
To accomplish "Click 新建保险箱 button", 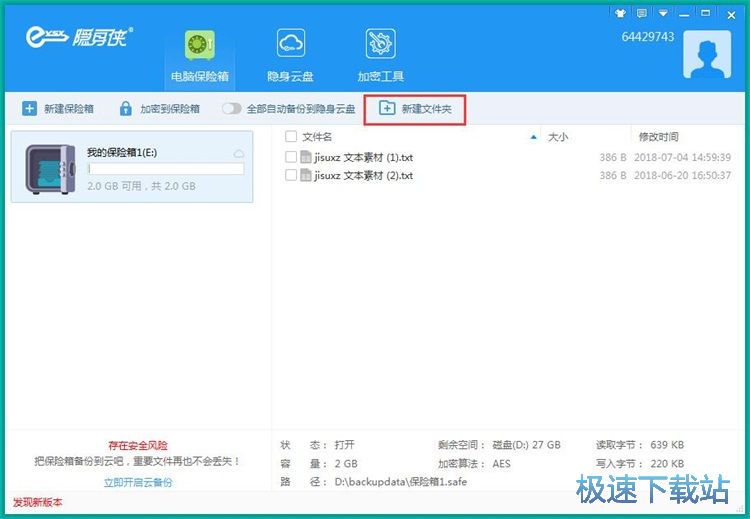I will click(58, 109).
